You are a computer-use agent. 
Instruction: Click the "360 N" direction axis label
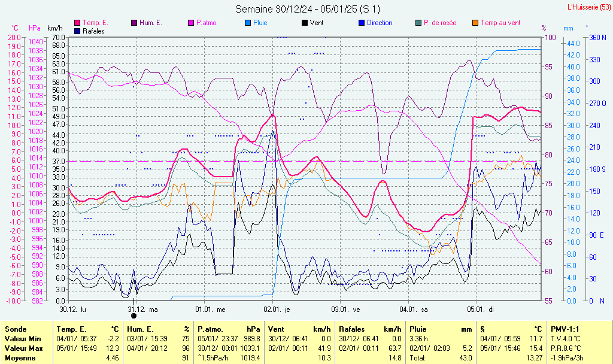click(x=598, y=38)
